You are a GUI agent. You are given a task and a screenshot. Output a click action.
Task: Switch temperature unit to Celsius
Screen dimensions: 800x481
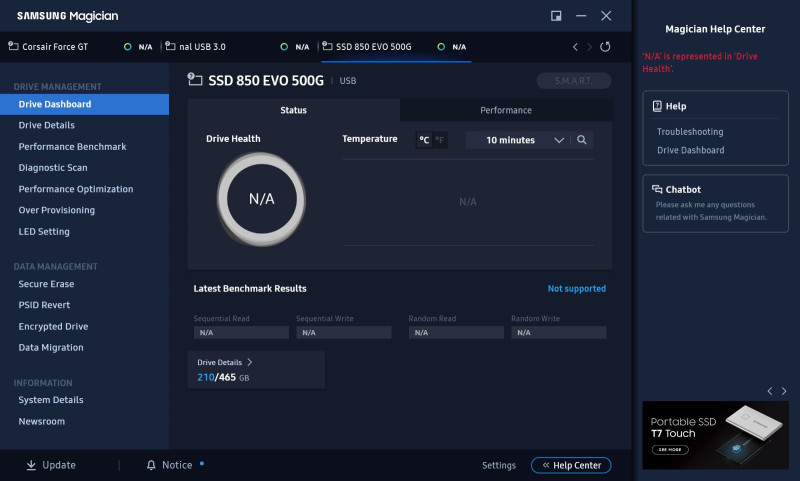[424, 140]
